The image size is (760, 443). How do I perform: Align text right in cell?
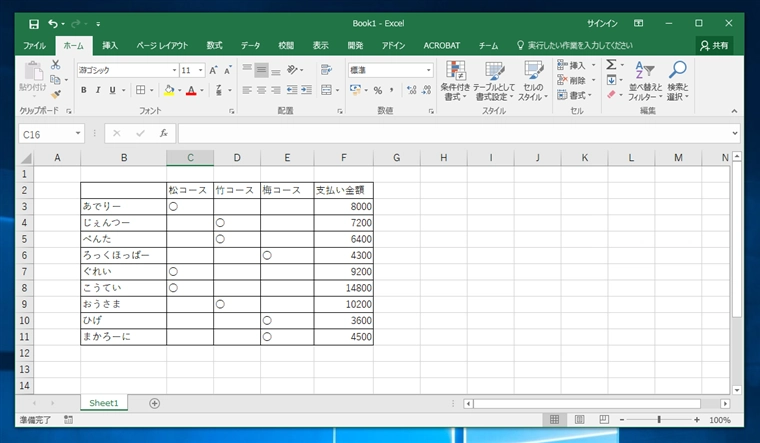point(276,90)
